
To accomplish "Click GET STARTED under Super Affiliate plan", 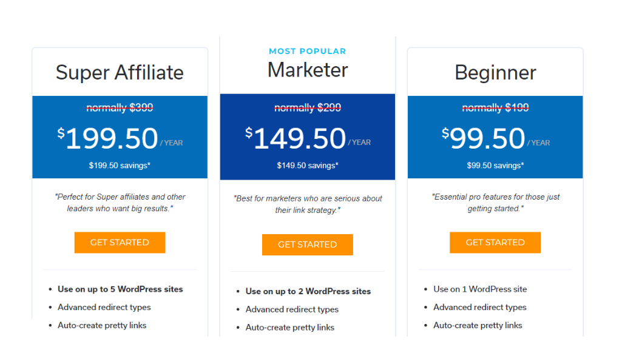I will (x=120, y=242).
